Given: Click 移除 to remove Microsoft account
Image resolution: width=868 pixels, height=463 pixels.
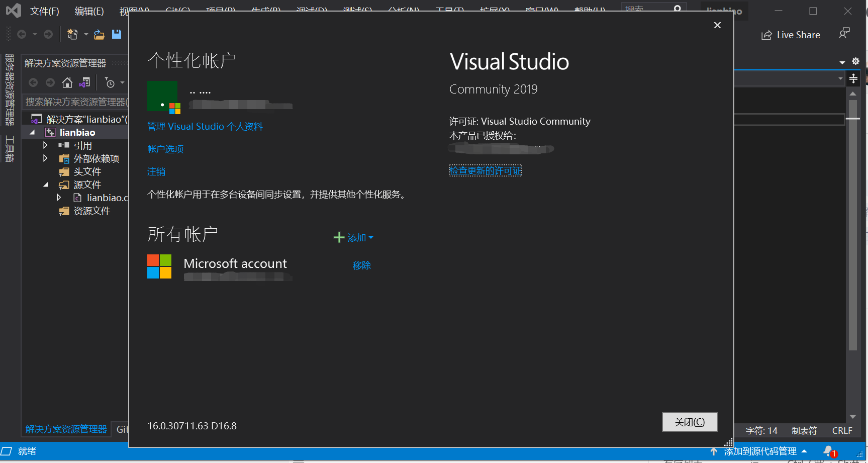Looking at the screenshot, I should 362,265.
